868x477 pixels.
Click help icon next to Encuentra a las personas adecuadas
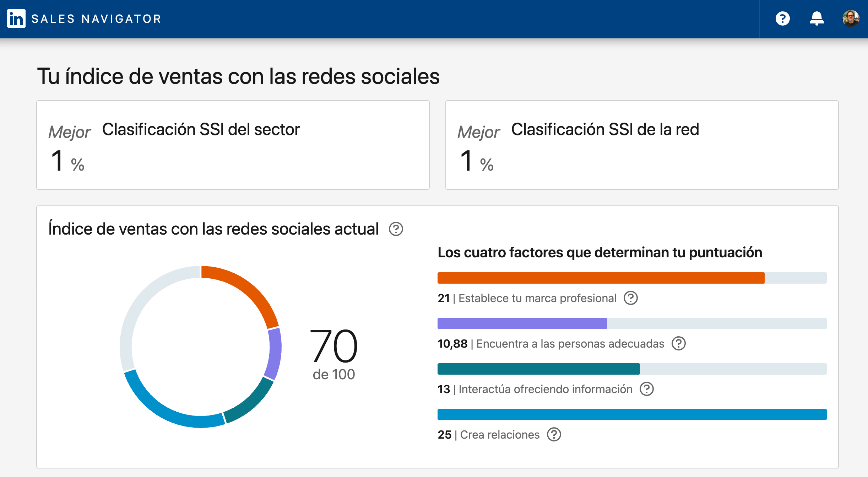(678, 343)
